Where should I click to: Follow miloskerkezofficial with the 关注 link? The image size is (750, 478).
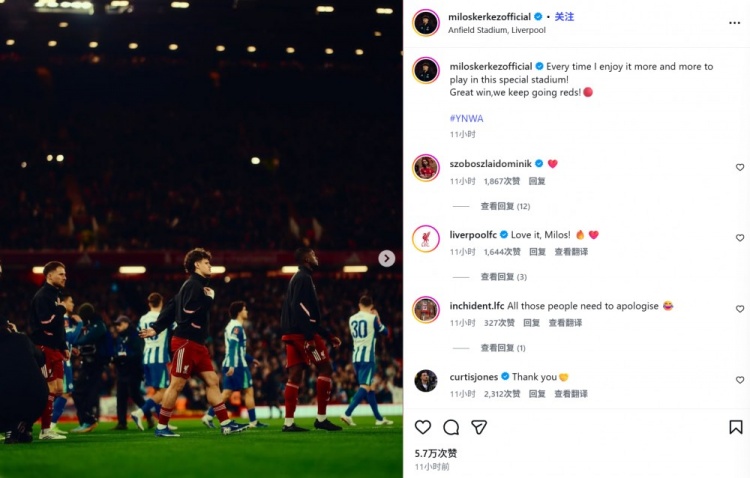pyautogui.click(x=564, y=17)
